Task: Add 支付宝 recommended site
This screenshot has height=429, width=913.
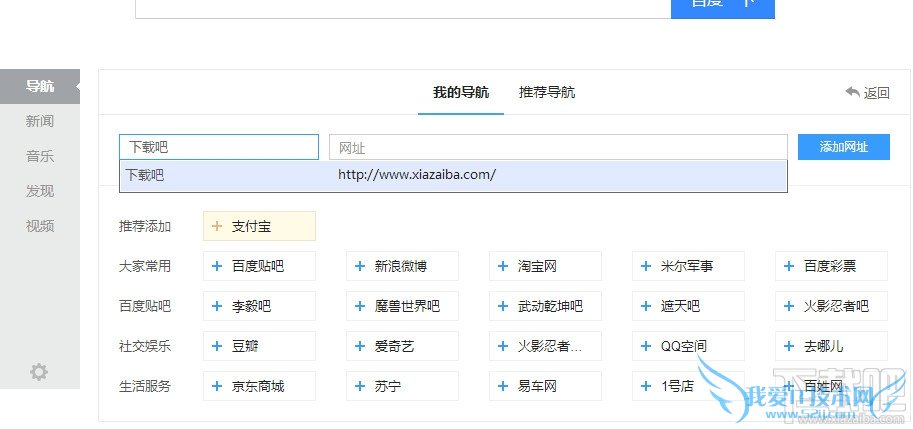Action: coord(260,226)
